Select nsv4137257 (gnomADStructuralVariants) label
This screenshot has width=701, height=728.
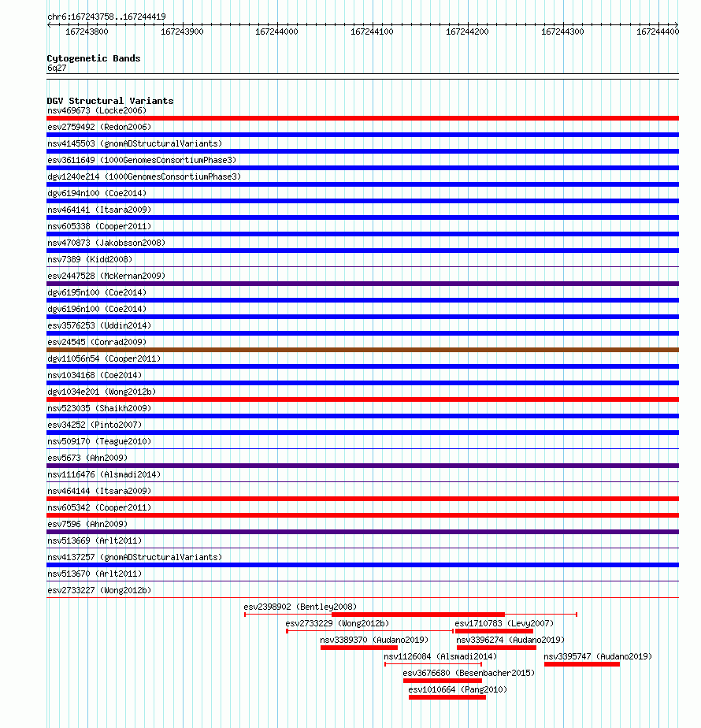tap(135, 557)
